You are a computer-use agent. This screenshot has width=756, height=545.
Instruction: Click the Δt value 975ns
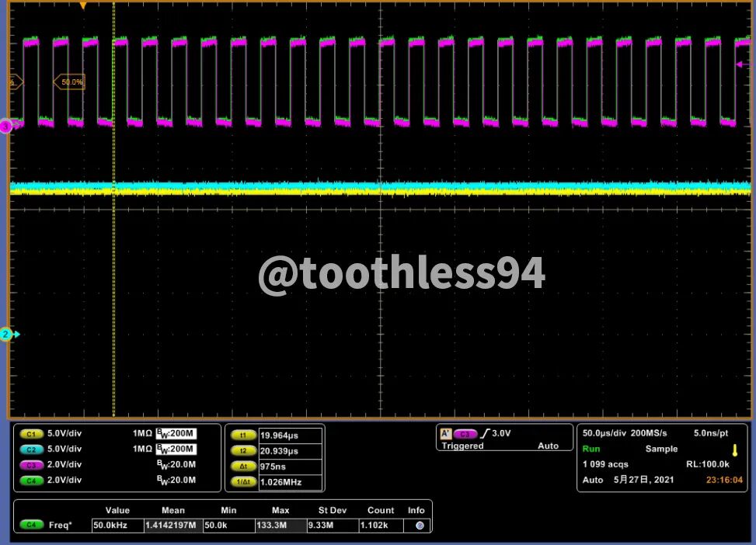pyautogui.click(x=291, y=466)
